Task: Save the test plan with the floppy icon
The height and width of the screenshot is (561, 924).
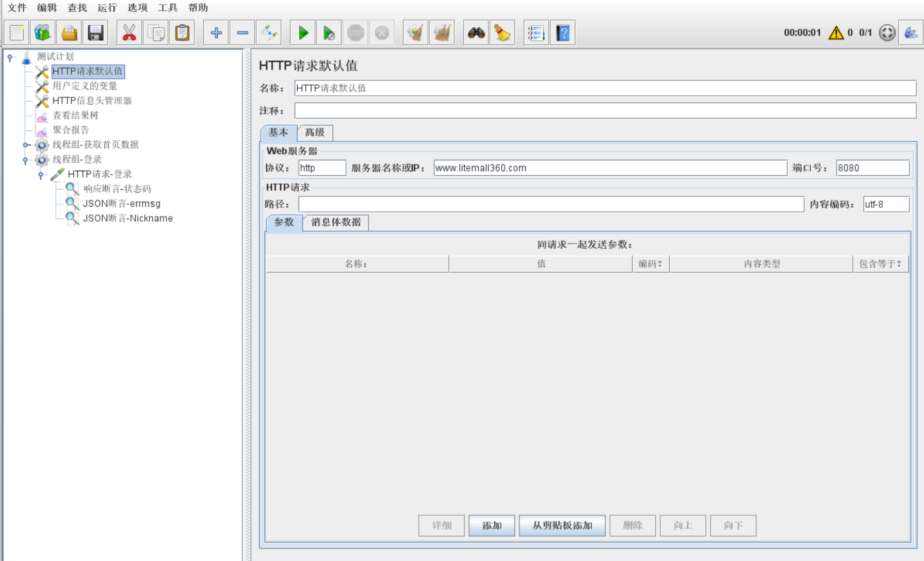Action: (95, 33)
